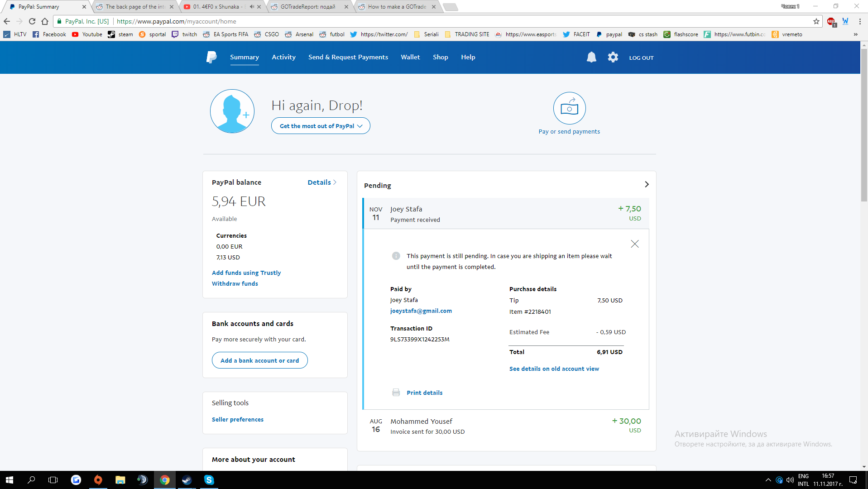Open the flashscore bookmark
Screen dimensions: 868x489
(681, 34)
